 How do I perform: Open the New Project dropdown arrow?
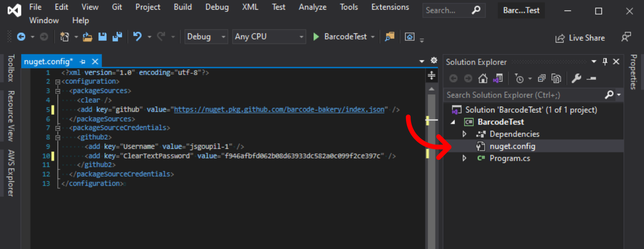click(76, 37)
